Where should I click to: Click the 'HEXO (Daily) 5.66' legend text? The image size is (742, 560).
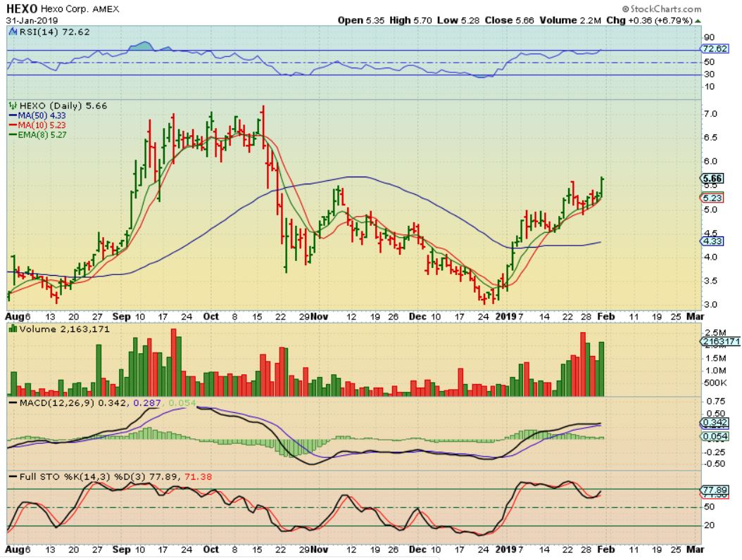click(x=63, y=106)
